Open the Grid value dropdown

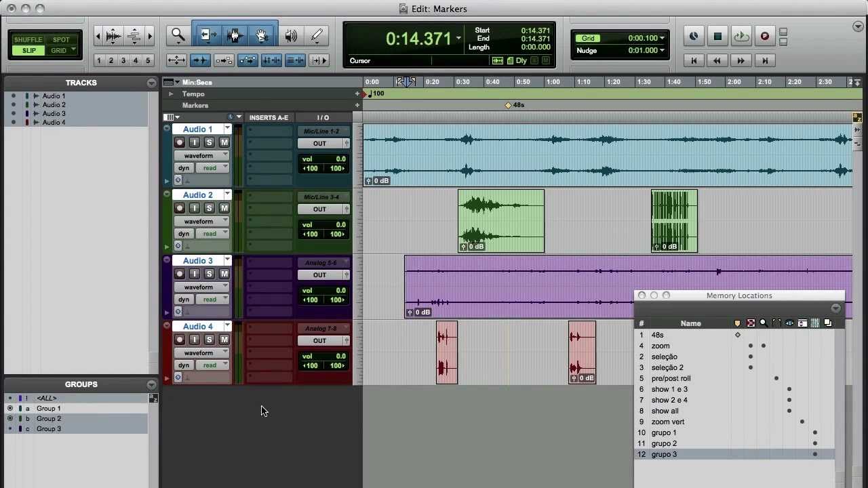(x=662, y=39)
